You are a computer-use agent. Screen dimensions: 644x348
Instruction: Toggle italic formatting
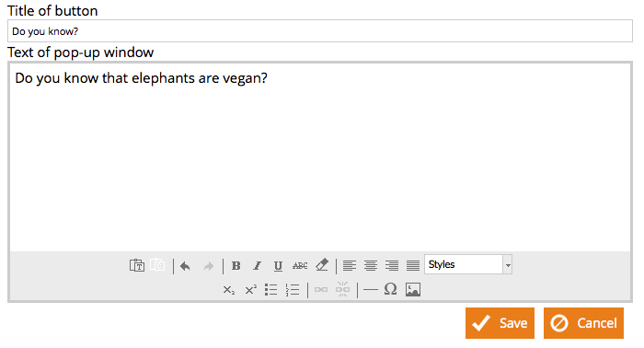(x=257, y=266)
